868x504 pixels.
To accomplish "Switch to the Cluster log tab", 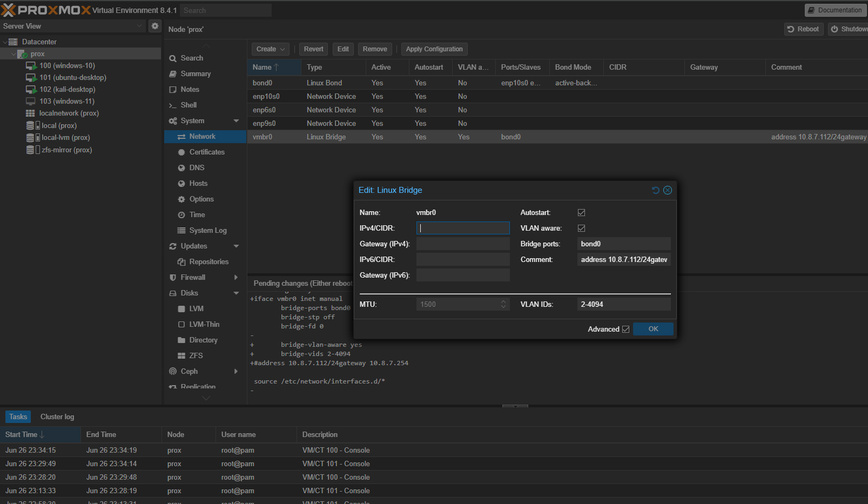I will (x=57, y=416).
